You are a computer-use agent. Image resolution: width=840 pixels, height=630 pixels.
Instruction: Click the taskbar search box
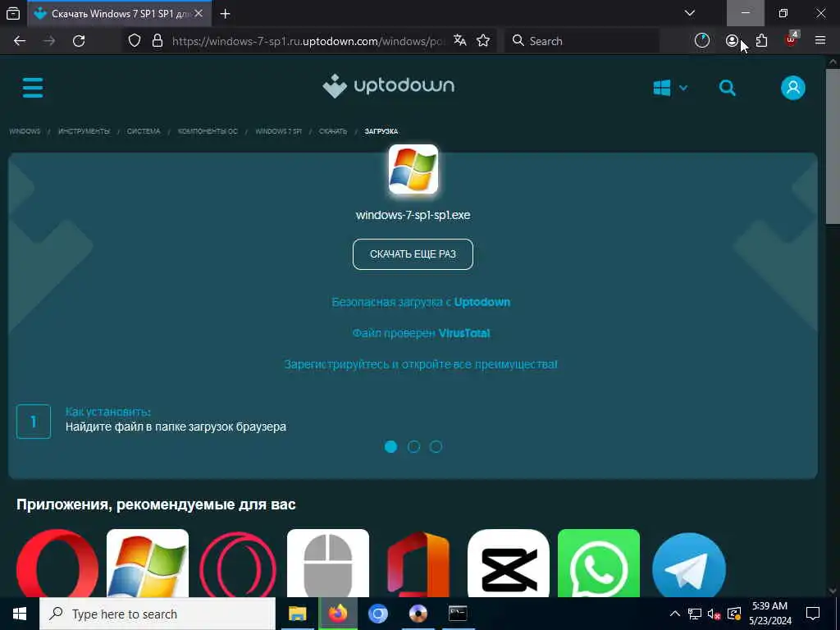(x=157, y=614)
